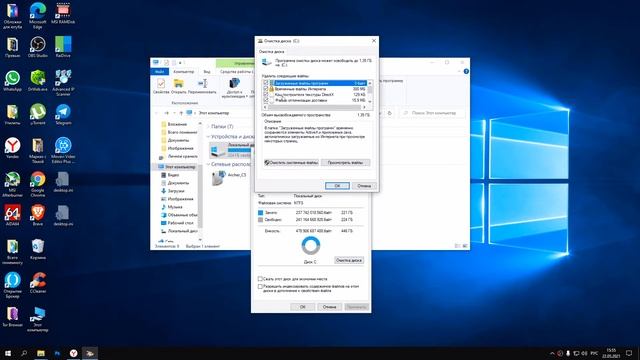Click OK in disk properties window
Viewport: 640px width, 360px height.
[x=302, y=307]
